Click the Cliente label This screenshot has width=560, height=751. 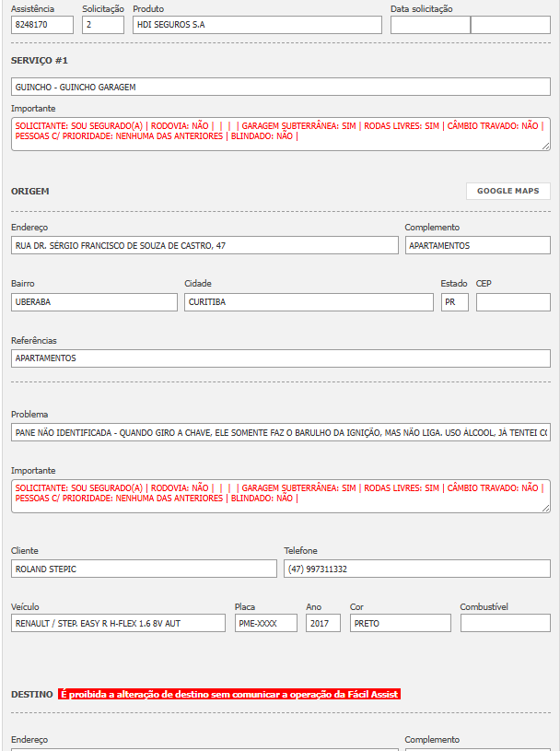click(25, 551)
